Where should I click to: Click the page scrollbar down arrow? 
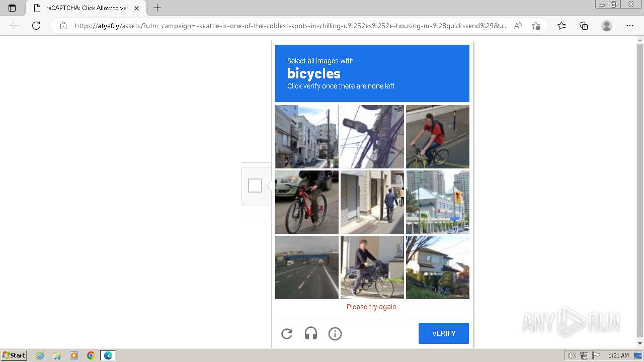(640, 343)
